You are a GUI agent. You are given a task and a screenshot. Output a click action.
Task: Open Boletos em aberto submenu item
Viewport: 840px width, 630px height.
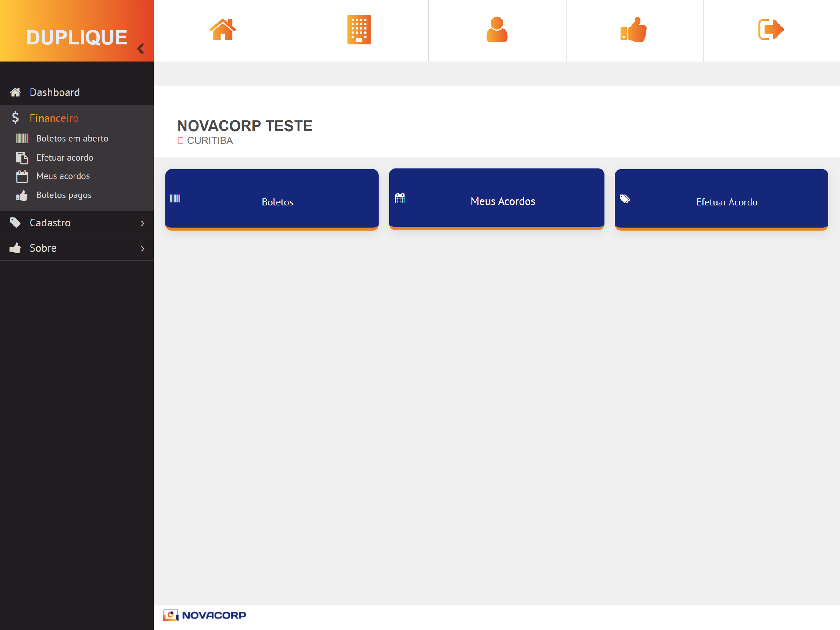(72, 139)
